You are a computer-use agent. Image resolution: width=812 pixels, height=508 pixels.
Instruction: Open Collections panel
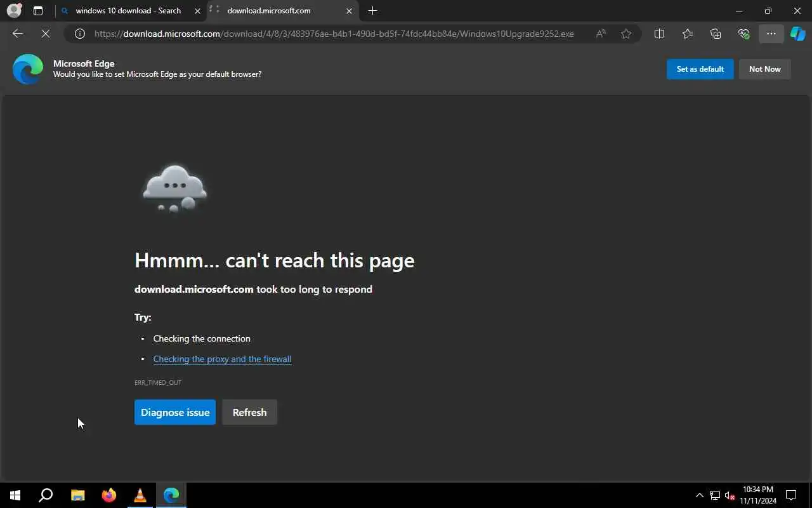716,34
